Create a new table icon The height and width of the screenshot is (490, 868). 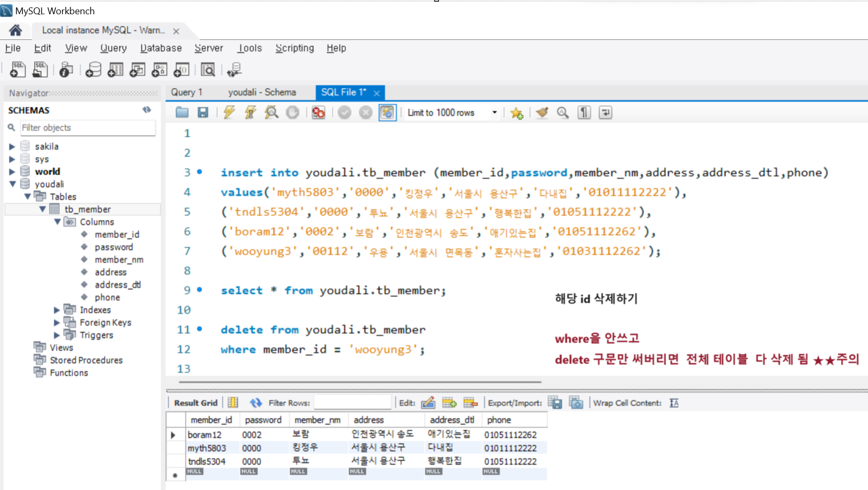115,69
